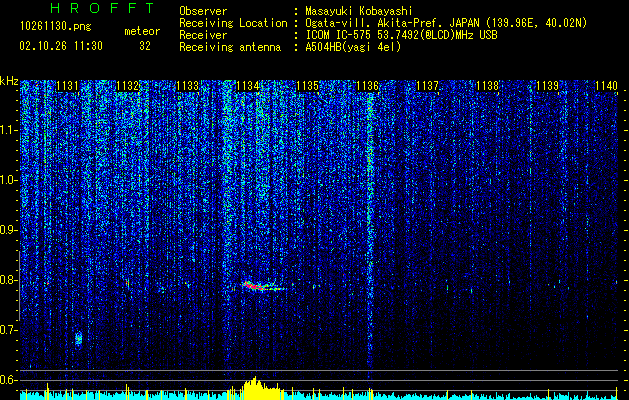Click the time marker 1136
629x400 pixels.
point(368,86)
